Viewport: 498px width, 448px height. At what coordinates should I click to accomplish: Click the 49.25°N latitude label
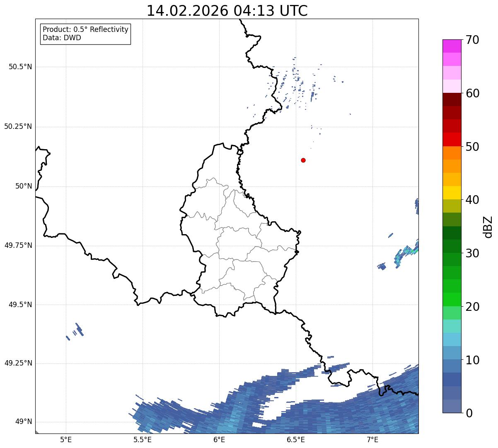coord(18,363)
